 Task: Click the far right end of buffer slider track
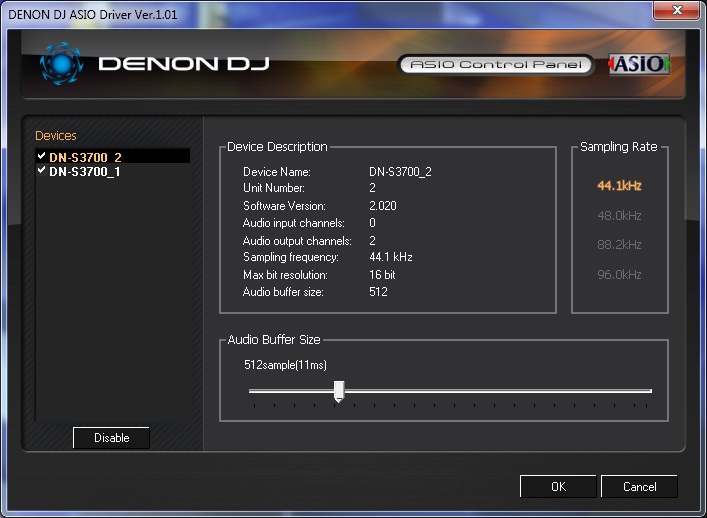[x=649, y=391]
